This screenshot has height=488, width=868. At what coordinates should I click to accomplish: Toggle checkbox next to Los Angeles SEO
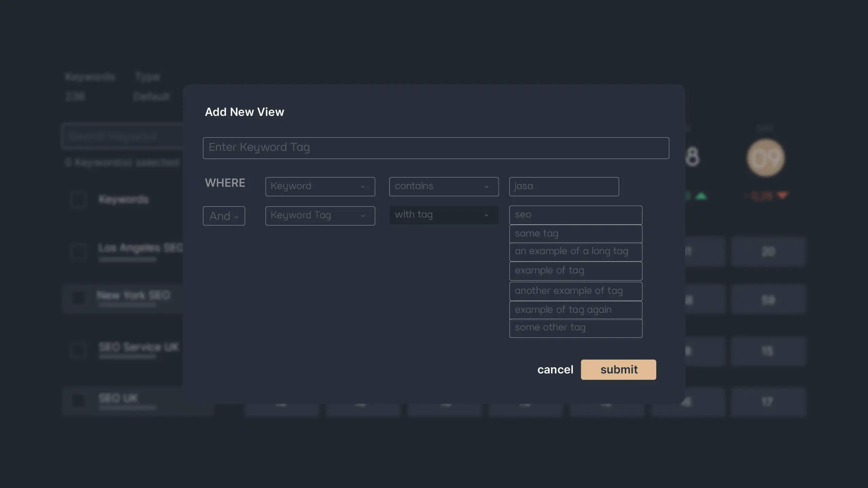[x=78, y=251]
